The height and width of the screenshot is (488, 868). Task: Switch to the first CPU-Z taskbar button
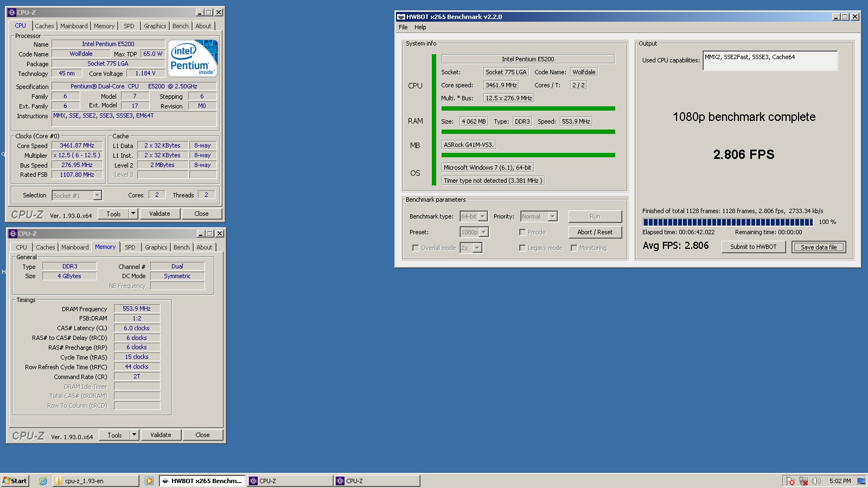pos(290,481)
